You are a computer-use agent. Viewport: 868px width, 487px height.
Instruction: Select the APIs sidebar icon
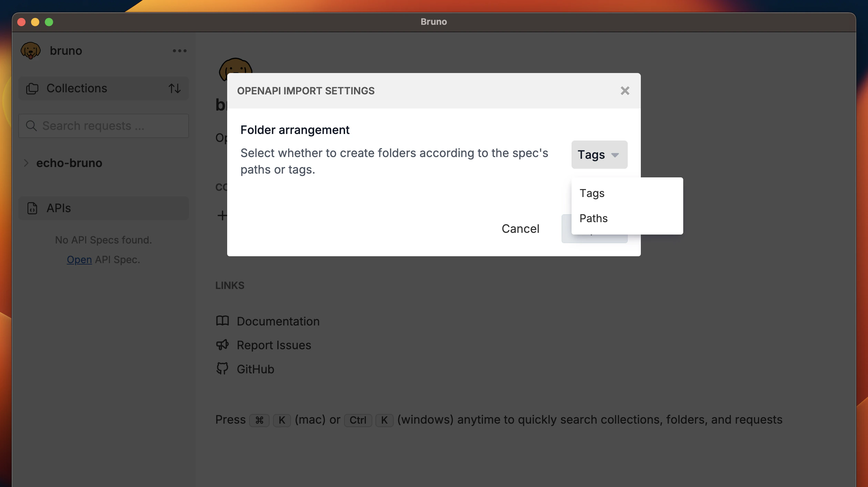[x=32, y=208]
